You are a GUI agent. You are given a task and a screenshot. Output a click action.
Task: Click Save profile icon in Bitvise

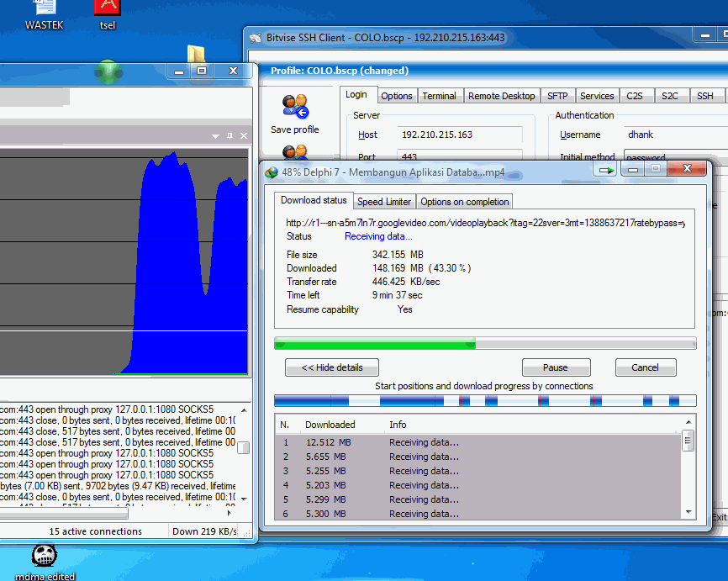point(295,106)
